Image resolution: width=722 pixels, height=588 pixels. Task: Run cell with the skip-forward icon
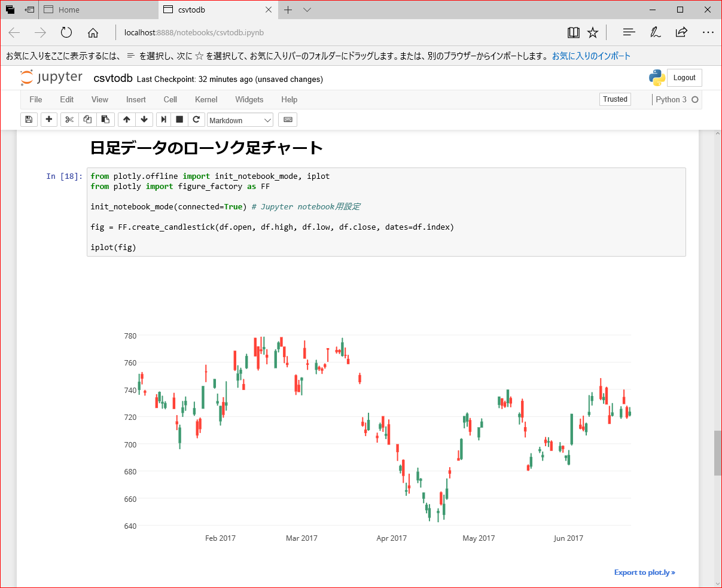pos(163,120)
